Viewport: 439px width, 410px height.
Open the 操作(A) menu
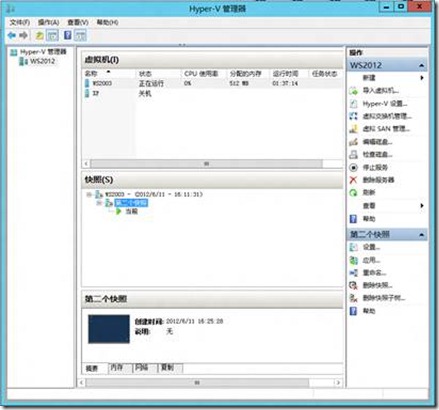point(48,22)
